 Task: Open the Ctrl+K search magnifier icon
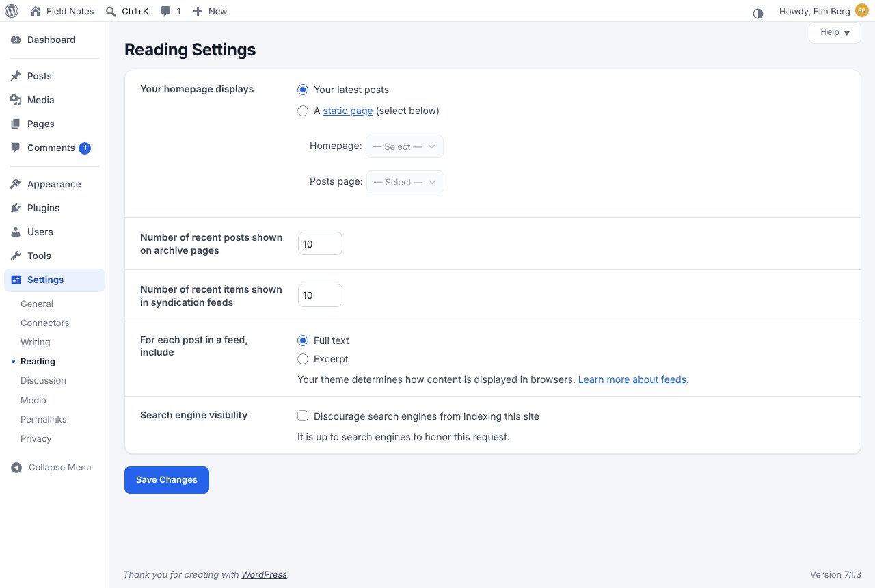tap(111, 11)
